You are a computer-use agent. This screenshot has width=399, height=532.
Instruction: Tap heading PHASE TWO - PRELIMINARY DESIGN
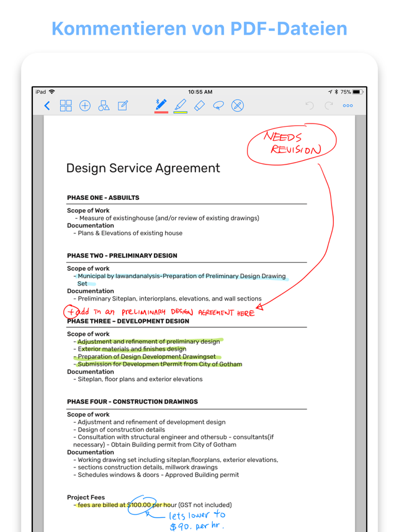122,256
